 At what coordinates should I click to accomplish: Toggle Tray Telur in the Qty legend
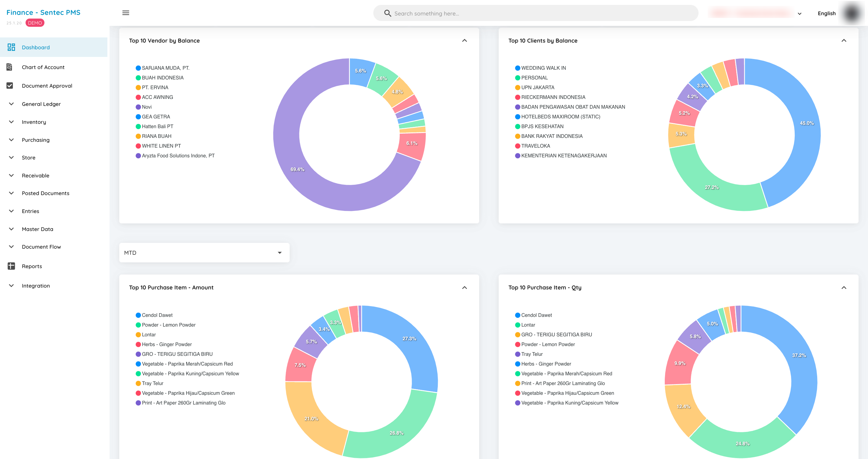[529, 354]
